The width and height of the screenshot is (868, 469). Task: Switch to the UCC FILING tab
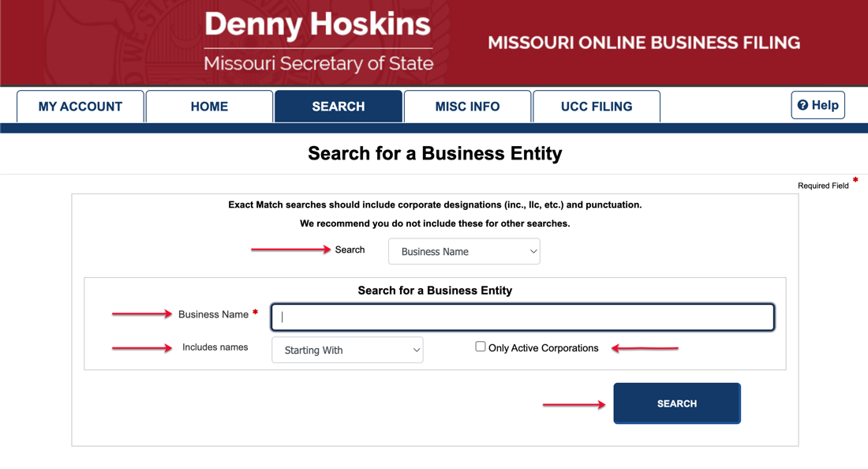[x=597, y=107]
